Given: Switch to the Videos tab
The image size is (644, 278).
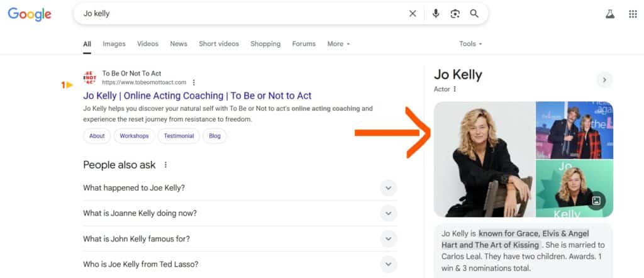Looking at the screenshot, I should (148, 43).
